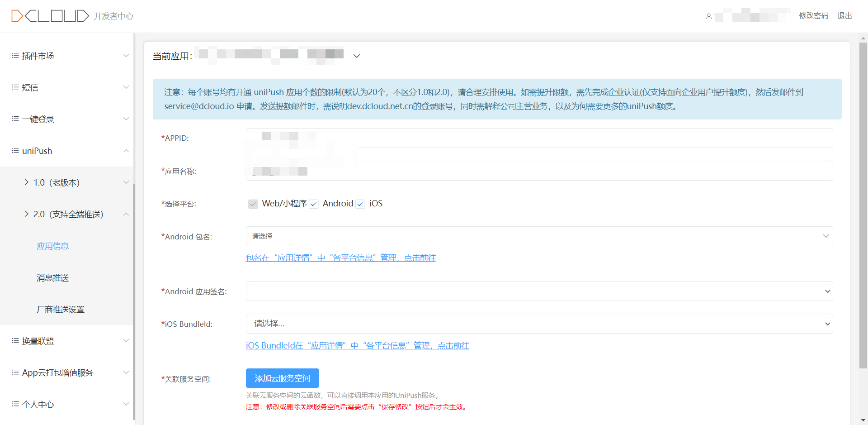
Task: Collapse the 2.0 (支持全端推送) submenu chevron
Action: 126,214
